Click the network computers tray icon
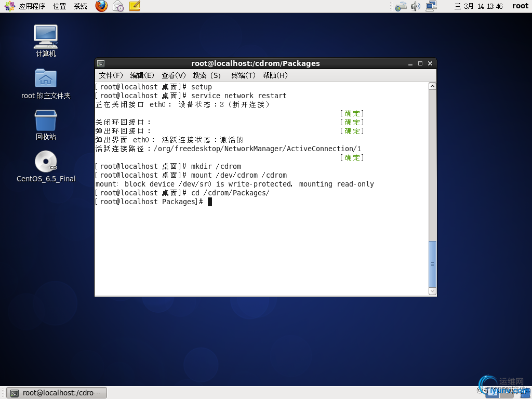532x399 pixels. (x=431, y=6)
